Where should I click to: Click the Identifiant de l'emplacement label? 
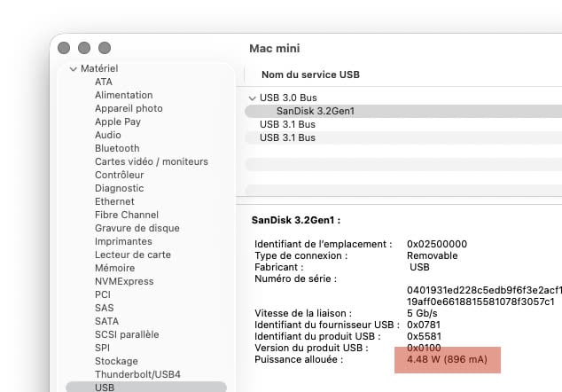[323, 244]
